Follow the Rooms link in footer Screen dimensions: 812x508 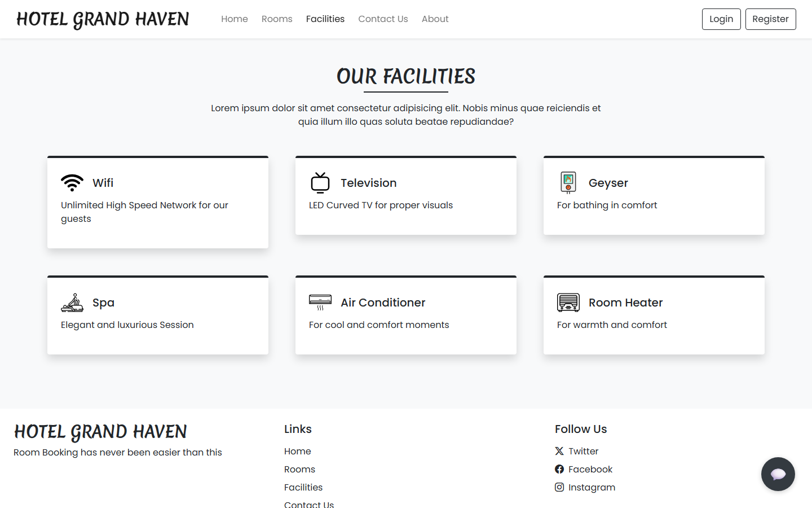[x=299, y=469]
